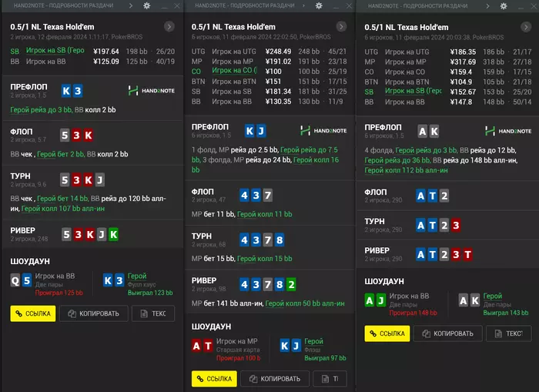Click red T river card in AK hand
The image size is (539, 392).
tap(467, 254)
